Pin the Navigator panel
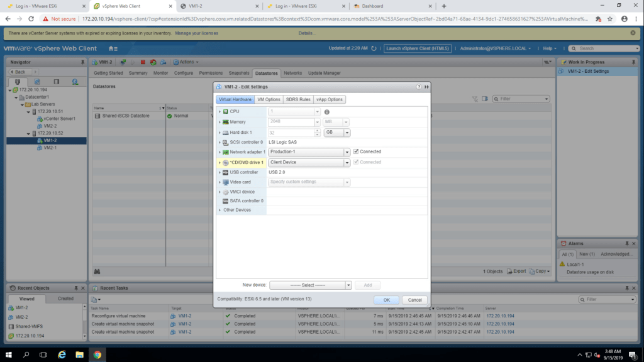Screen dimensions: 644x362 [82, 62]
